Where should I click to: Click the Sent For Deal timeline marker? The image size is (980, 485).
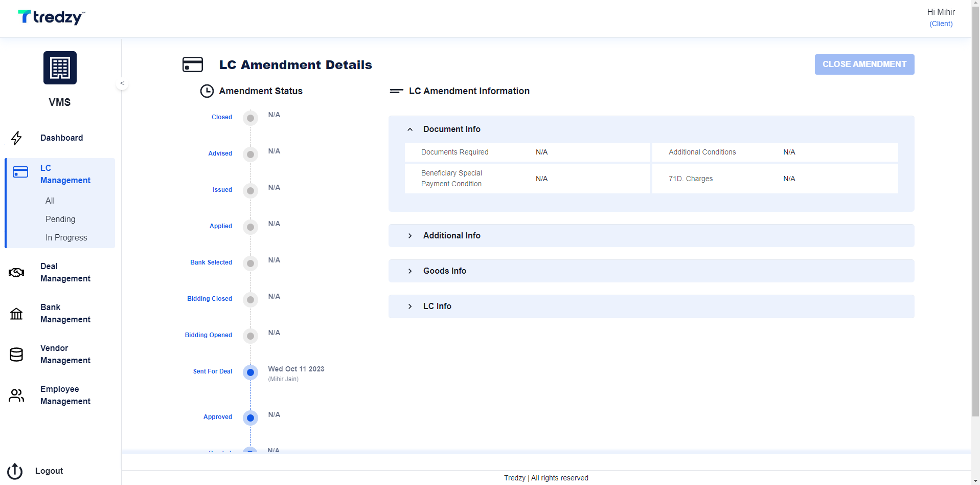click(250, 372)
